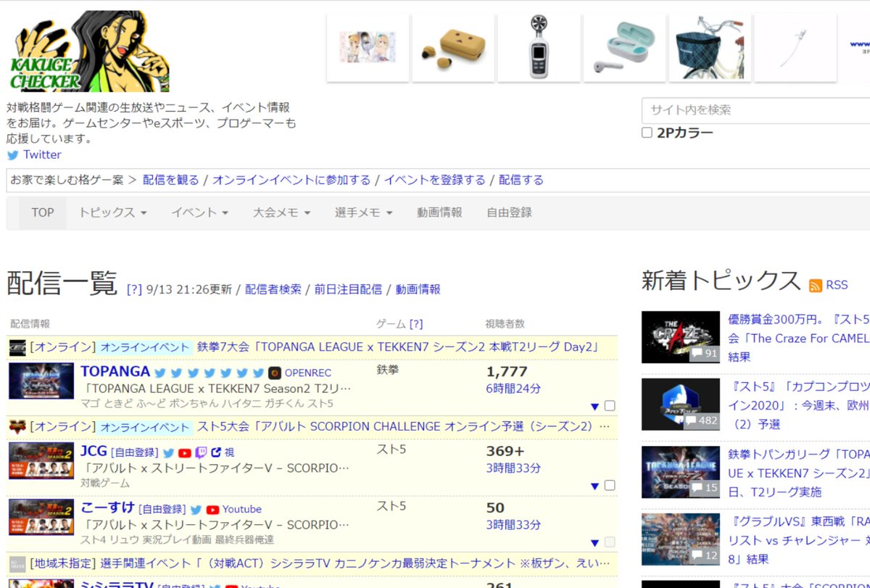Click the 配信する link
This screenshot has width=870, height=588.
521,180
